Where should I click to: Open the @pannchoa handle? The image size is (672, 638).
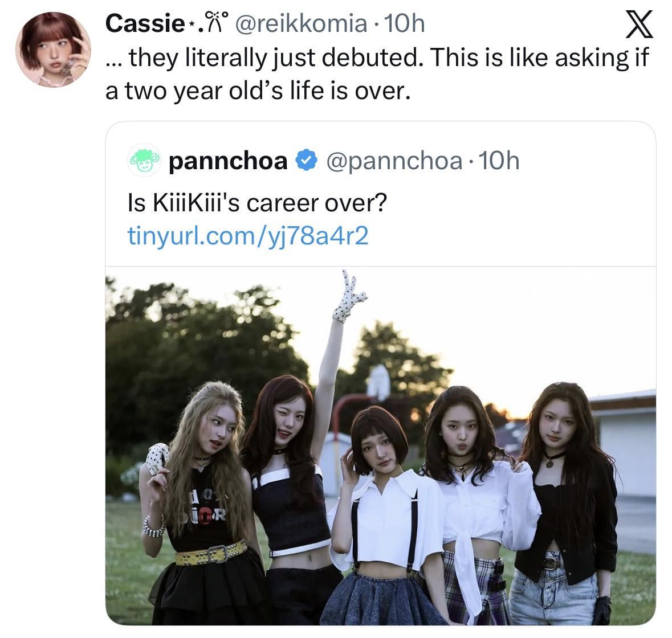click(x=393, y=162)
